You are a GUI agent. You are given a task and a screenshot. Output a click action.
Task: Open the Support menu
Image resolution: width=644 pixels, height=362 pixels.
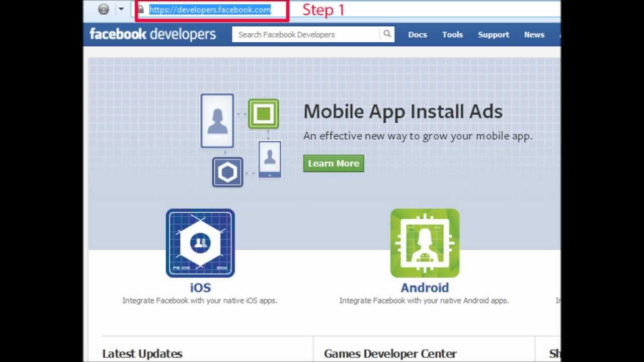494,35
